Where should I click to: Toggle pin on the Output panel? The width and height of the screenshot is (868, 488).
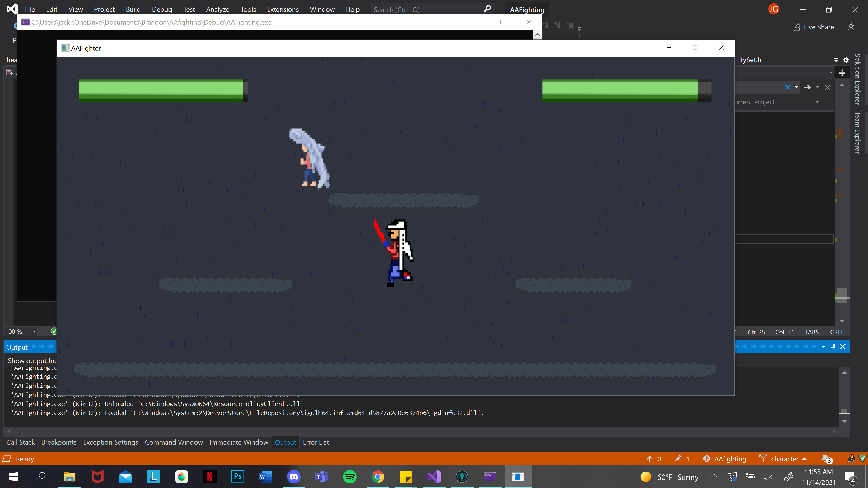833,347
